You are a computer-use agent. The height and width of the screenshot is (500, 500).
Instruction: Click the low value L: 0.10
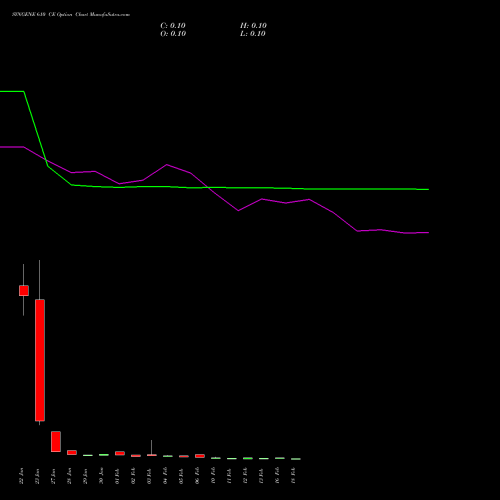click(253, 34)
